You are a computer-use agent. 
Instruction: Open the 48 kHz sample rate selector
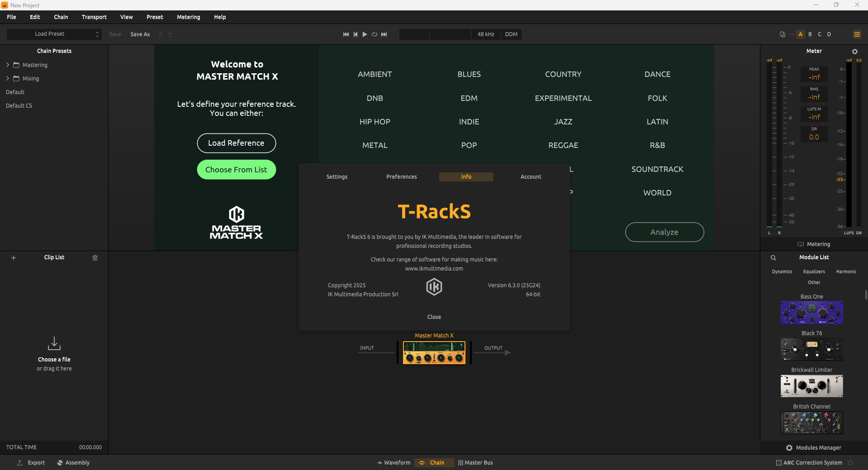tap(486, 34)
